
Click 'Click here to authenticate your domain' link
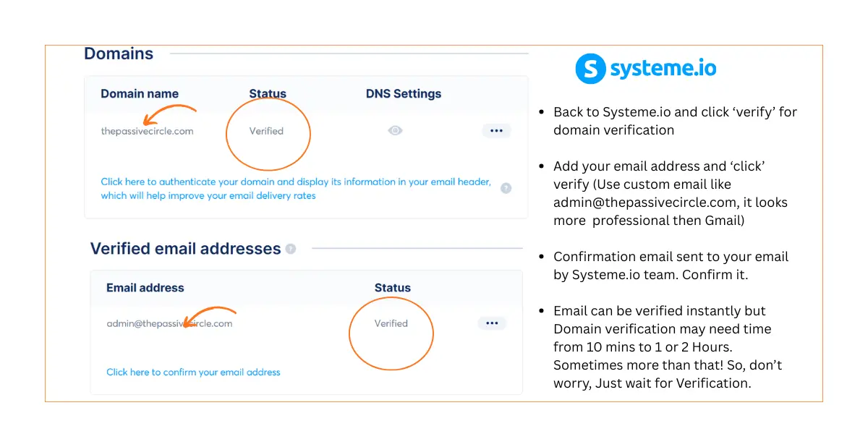pos(295,182)
